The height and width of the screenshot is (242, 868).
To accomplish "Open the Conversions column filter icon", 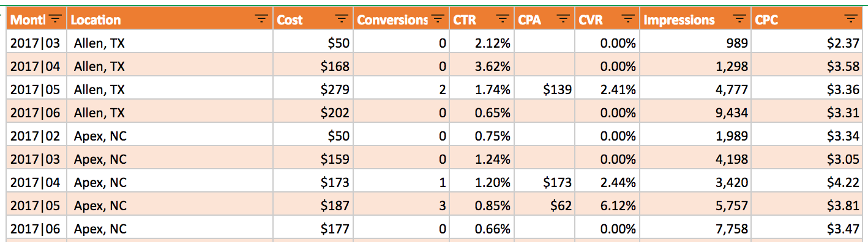I will pos(438,20).
